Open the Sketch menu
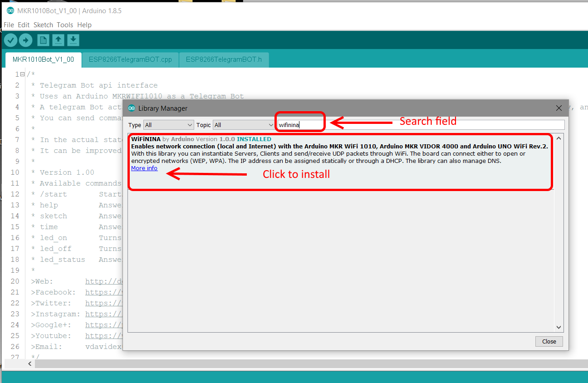 click(x=43, y=25)
